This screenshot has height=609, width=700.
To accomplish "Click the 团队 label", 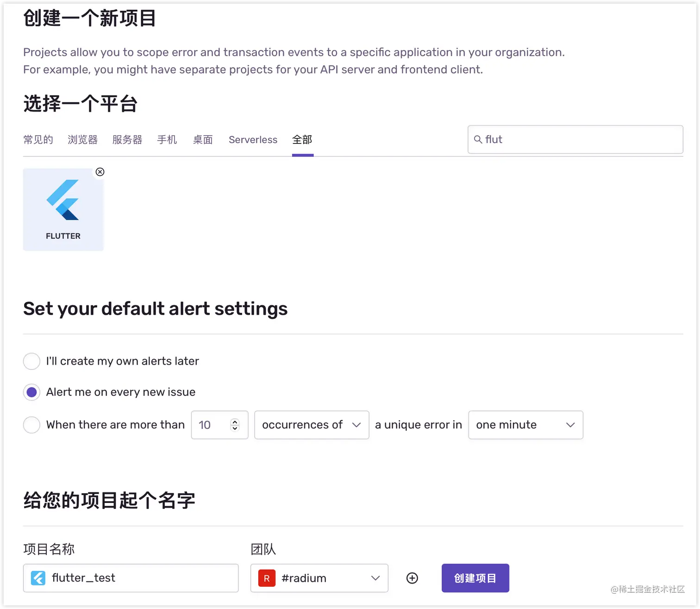I will pyautogui.click(x=263, y=549).
